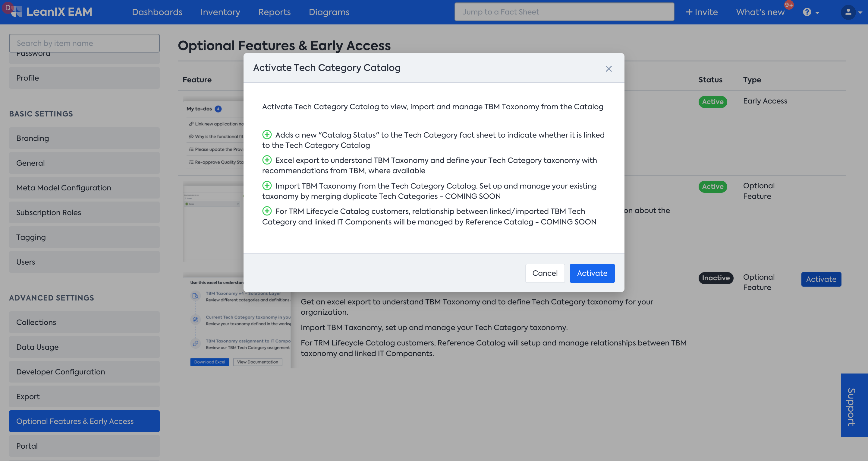Image resolution: width=868 pixels, height=461 pixels.
Task: Click the TBM Taxonomy assignment link icon
Action: coord(195,343)
